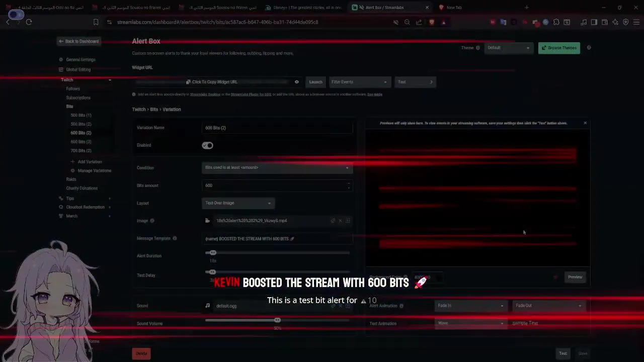Image resolution: width=644 pixels, height=362 pixels.
Task: Select Subscriptions in sidebar
Action: pos(78,98)
